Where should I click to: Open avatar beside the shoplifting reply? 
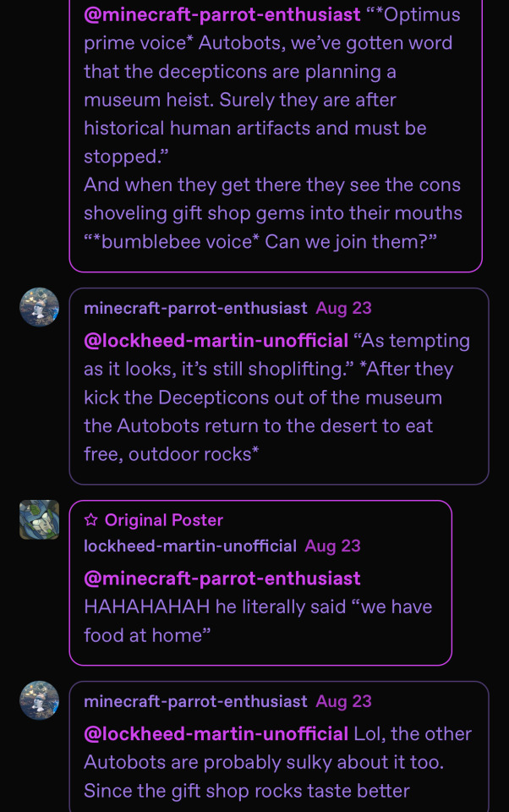pyautogui.click(x=39, y=307)
